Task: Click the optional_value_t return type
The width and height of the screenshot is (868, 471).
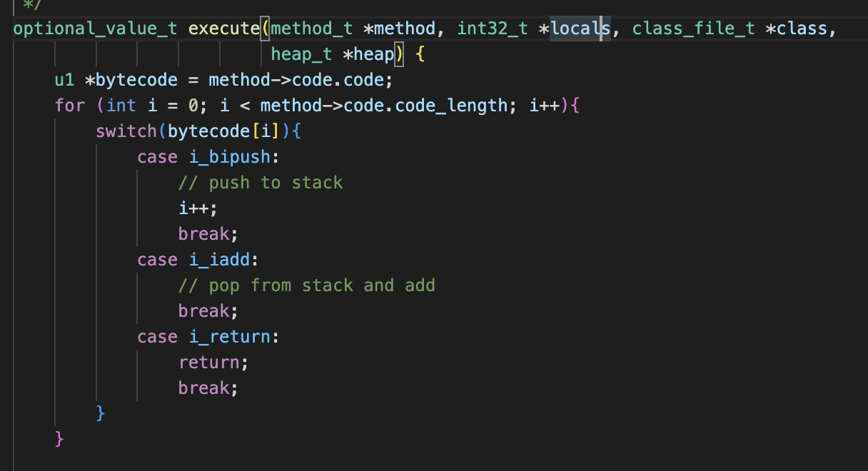Action: (x=95, y=29)
